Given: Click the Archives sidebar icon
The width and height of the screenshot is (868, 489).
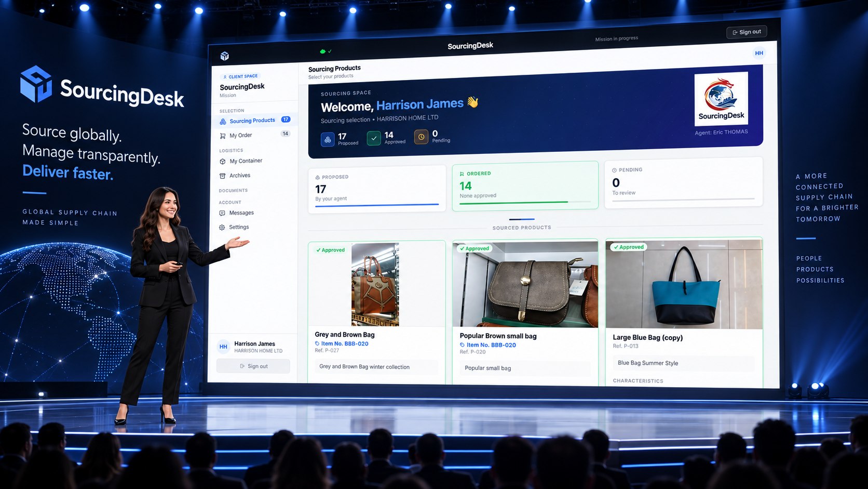Looking at the screenshot, I should (223, 176).
